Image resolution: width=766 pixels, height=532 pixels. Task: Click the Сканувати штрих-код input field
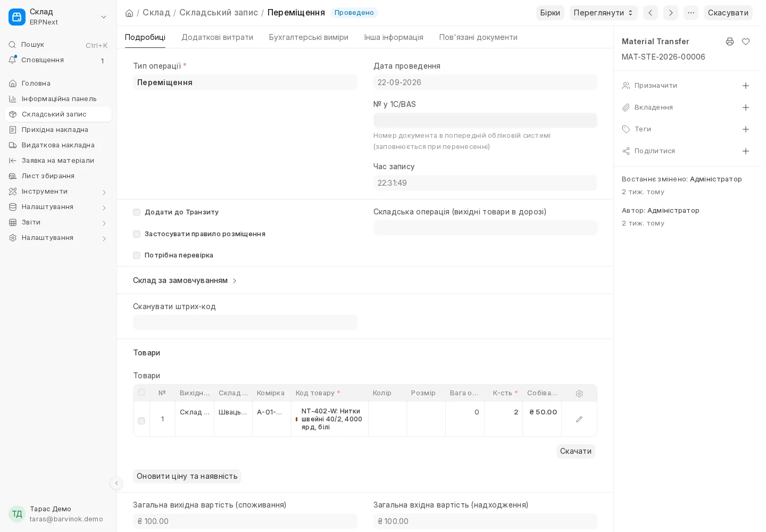point(245,322)
